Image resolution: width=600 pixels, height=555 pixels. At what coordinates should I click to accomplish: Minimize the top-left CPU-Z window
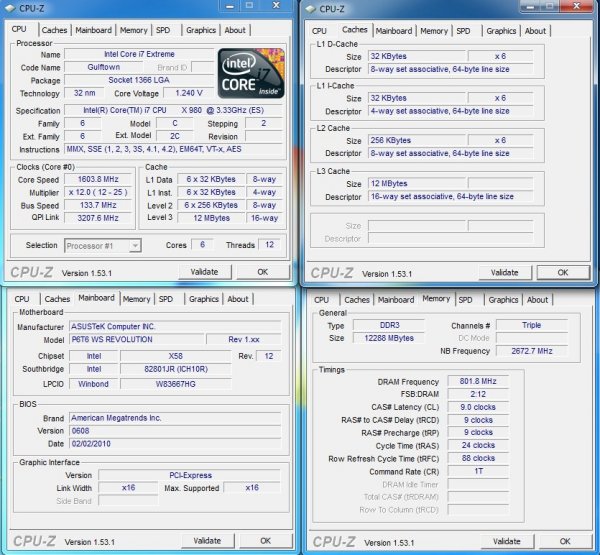click(x=230, y=7)
